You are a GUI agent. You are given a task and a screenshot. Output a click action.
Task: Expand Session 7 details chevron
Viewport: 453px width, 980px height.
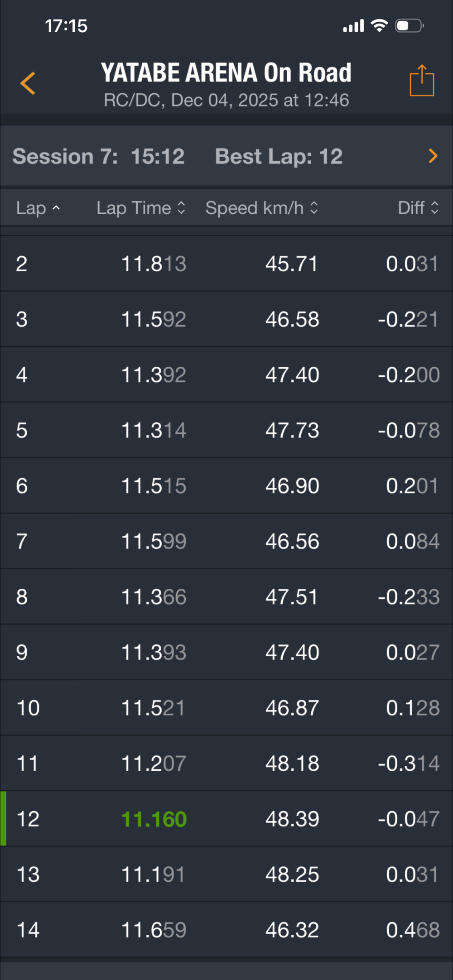point(433,156)
